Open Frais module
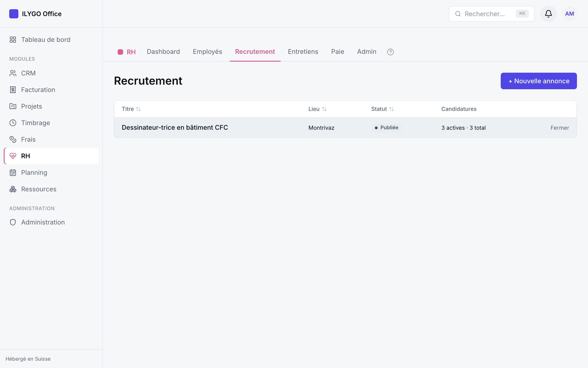The height and width of the screenshot is (368, 588). [51, 139]
